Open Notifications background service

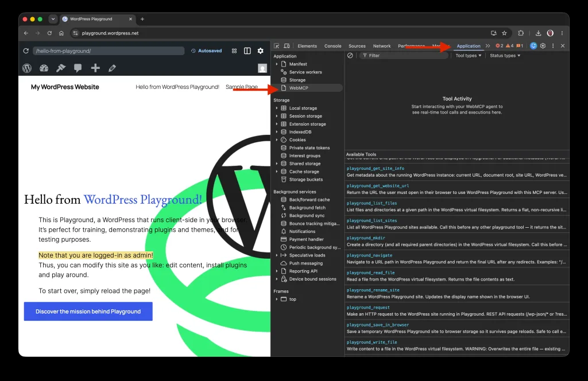pos(302,231)
